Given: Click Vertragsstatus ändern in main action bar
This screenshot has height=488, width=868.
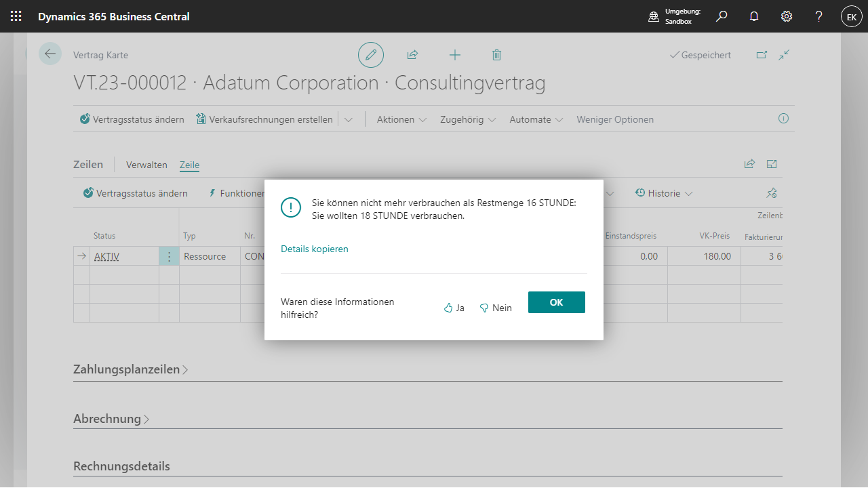Looking at the screenshot, I should tap(132, 119).
